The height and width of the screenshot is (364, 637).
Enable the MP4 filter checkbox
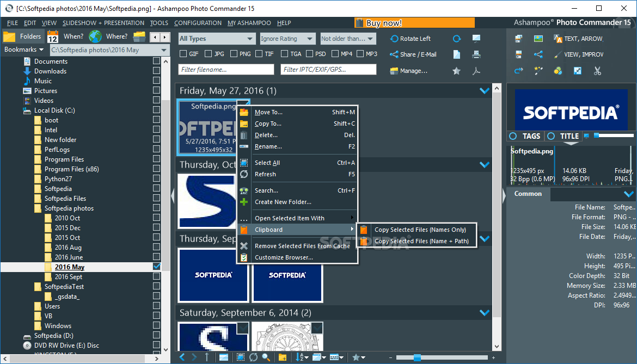335,54
